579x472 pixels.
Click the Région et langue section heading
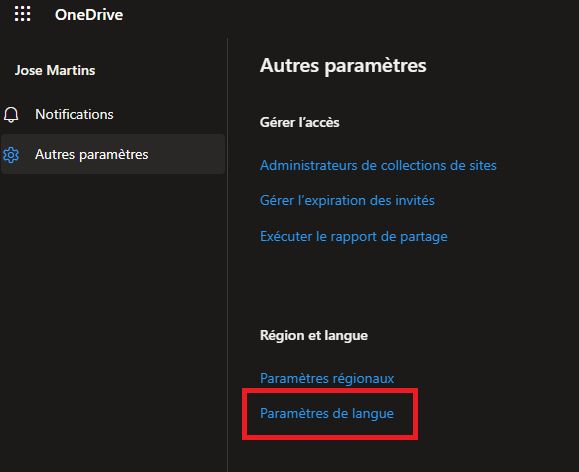pyautogui.click(x=314, y=335)
